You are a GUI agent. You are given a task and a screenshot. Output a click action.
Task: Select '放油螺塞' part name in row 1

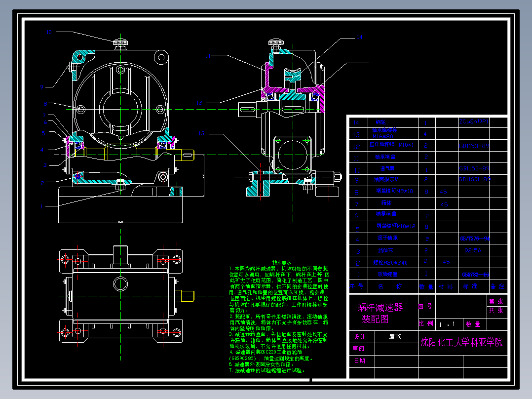click(388, 274)
